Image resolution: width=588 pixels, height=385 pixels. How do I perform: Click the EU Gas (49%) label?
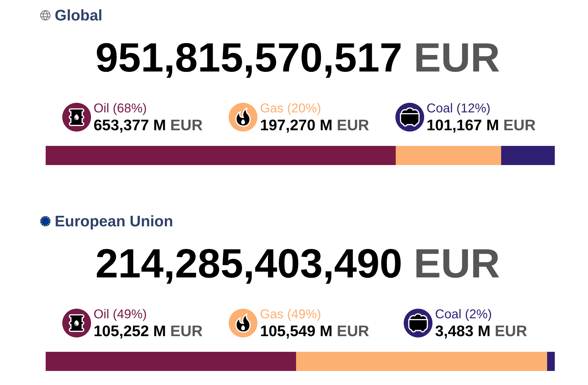[x=290, y=314]
